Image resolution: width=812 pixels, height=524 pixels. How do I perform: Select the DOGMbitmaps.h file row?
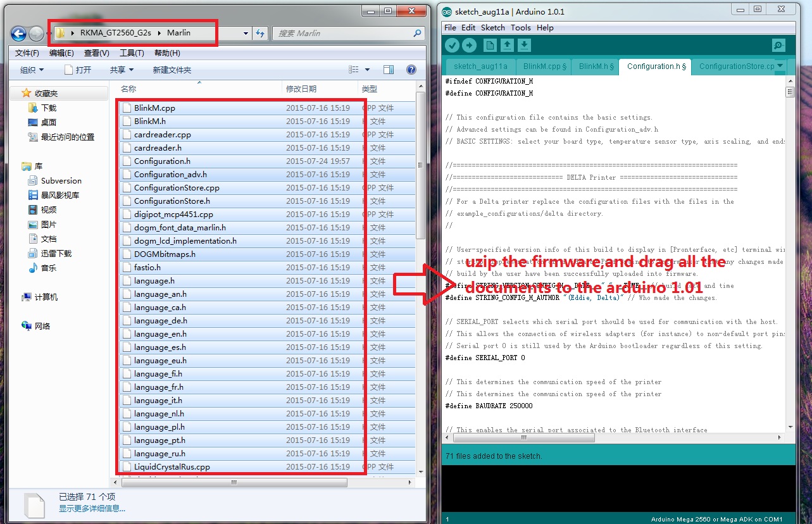(266, 254)
